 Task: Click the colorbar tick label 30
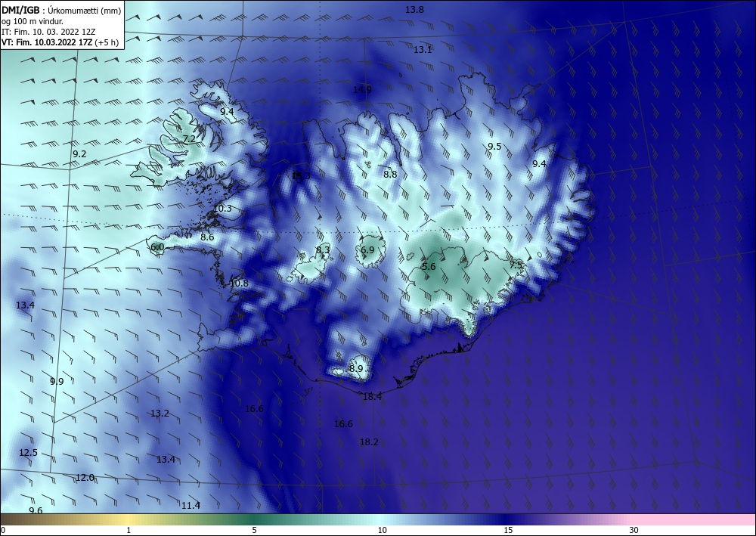click(634, 531)
